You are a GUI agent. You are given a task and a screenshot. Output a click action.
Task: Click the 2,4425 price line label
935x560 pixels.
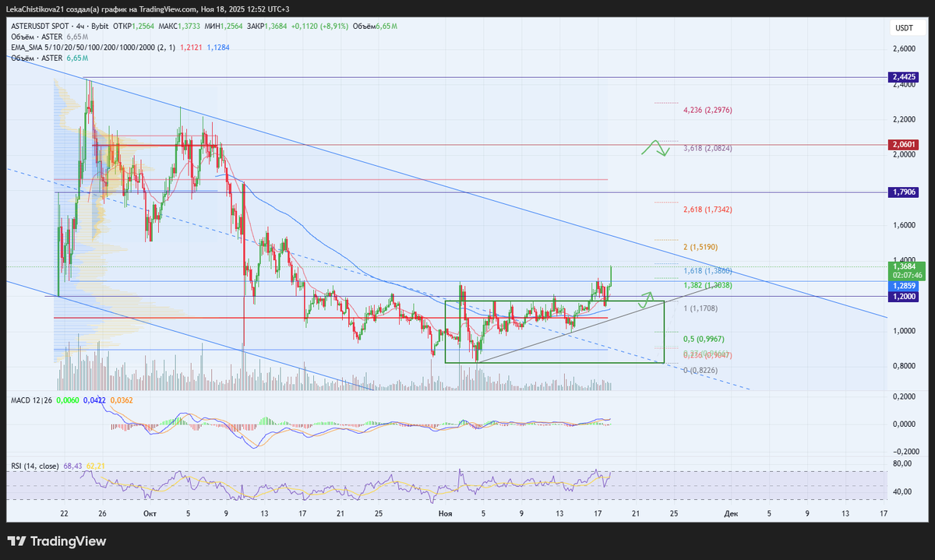pos(904,77)
